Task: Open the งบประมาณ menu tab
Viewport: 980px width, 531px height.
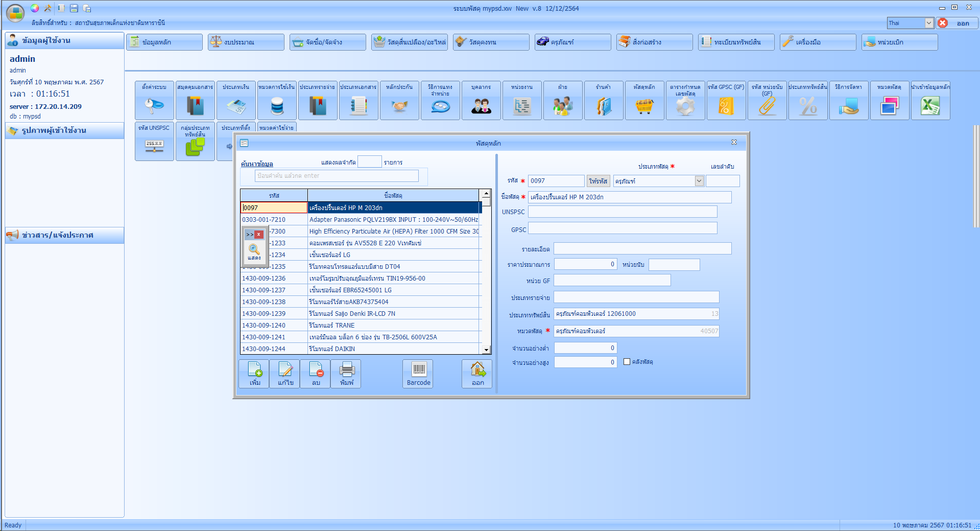Action: pyautogui.click(x=246, y=42)
